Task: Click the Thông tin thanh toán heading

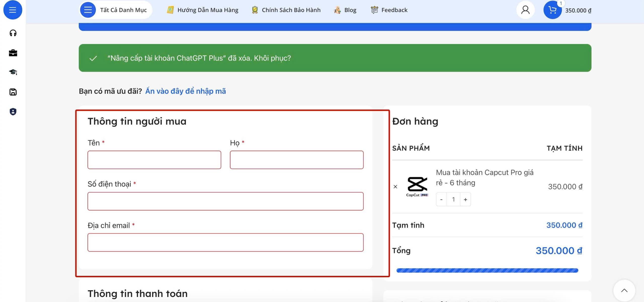Action: pos(138,293)
